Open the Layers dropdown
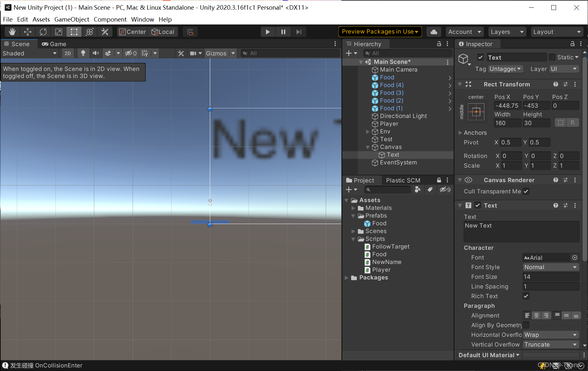Viewport: 588px width, 371px height. [507, 32]
